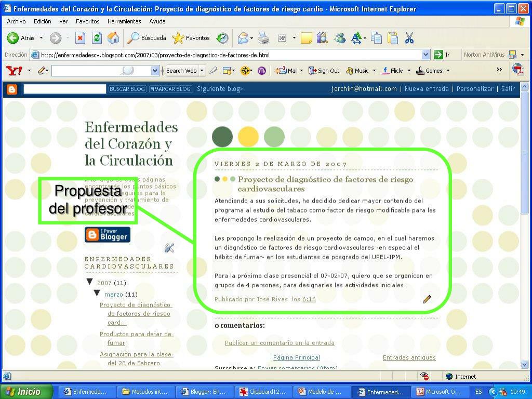The width and height of the screenshot is (532, 399).
Task: Expand the Yahoo toolbar chevron overflow
Action: (499, 70)
